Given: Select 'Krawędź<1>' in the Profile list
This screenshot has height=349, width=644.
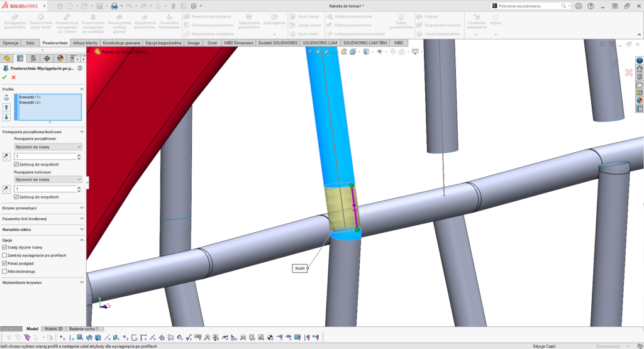Looking at the screenshot, I should [x=30, y=97].
